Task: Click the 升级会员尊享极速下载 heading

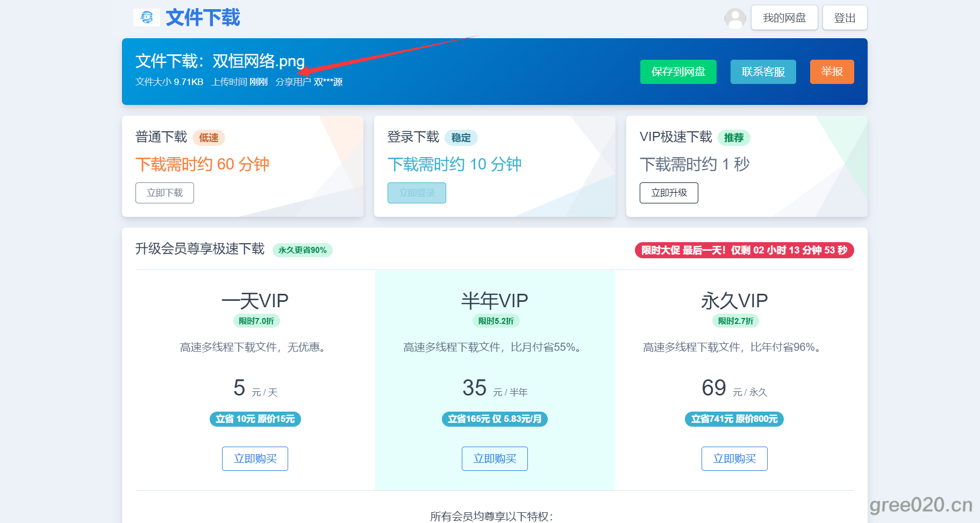Action: (200, 249)
